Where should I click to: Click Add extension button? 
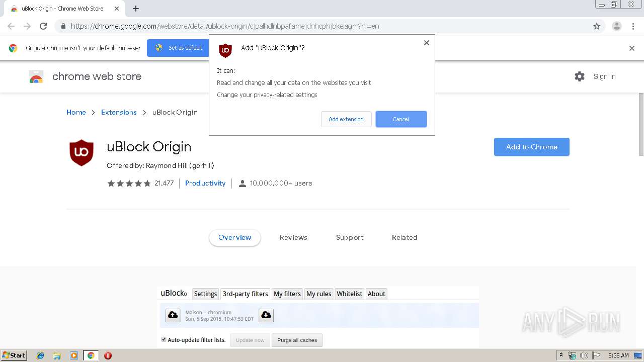[346, 119]
